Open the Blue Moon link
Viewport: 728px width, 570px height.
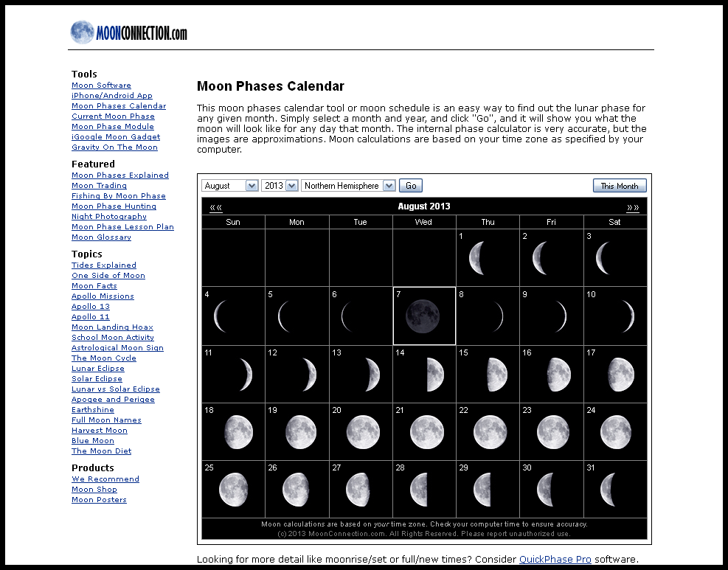coord(93,440)
